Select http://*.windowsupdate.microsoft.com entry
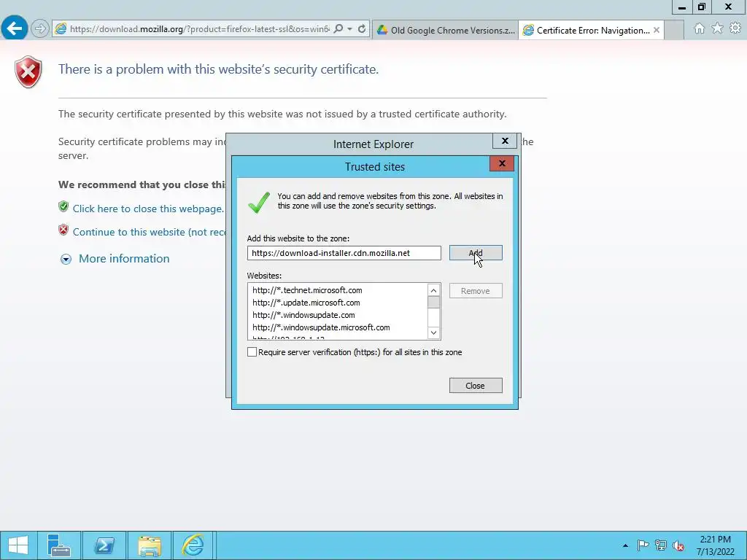 coord(321,327)
